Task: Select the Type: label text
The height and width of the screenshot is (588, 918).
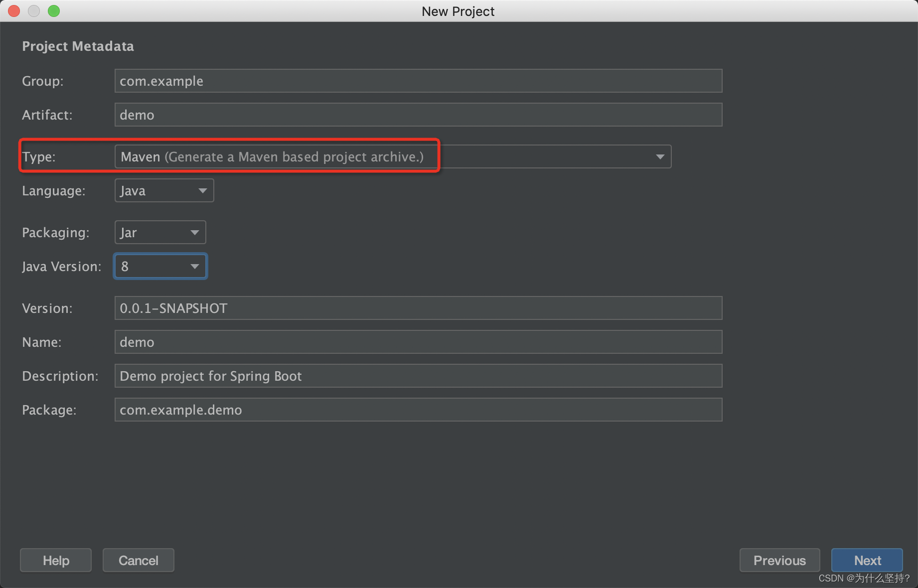Action: 39,156
